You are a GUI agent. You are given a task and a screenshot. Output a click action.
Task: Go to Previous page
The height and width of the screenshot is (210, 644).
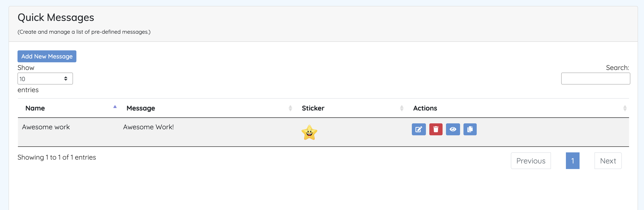pos(530,161)
